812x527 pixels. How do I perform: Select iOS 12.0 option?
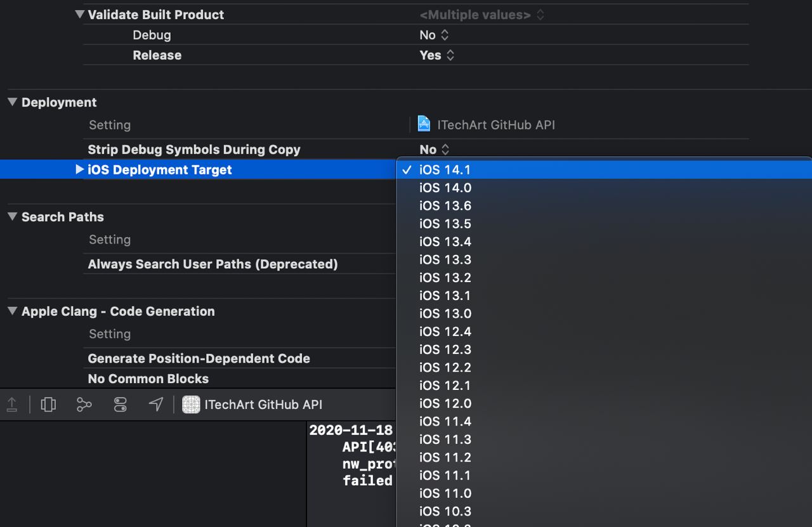click(604, 403)
